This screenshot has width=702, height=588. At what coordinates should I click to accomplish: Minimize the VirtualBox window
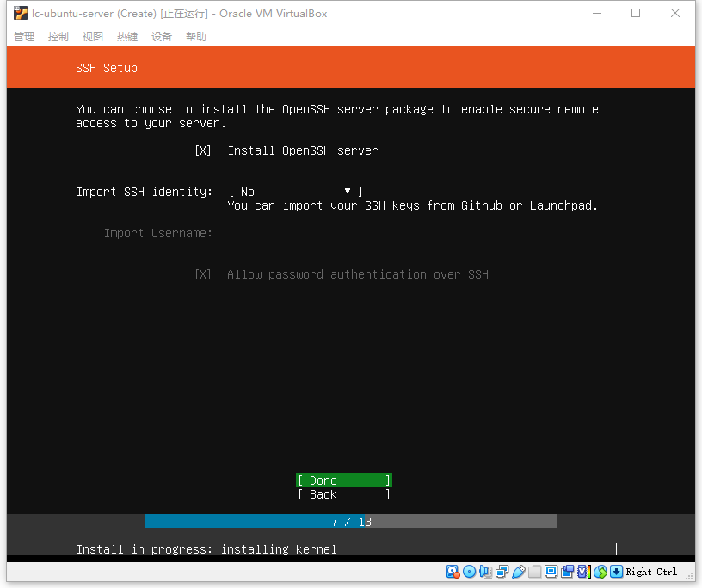597,14
